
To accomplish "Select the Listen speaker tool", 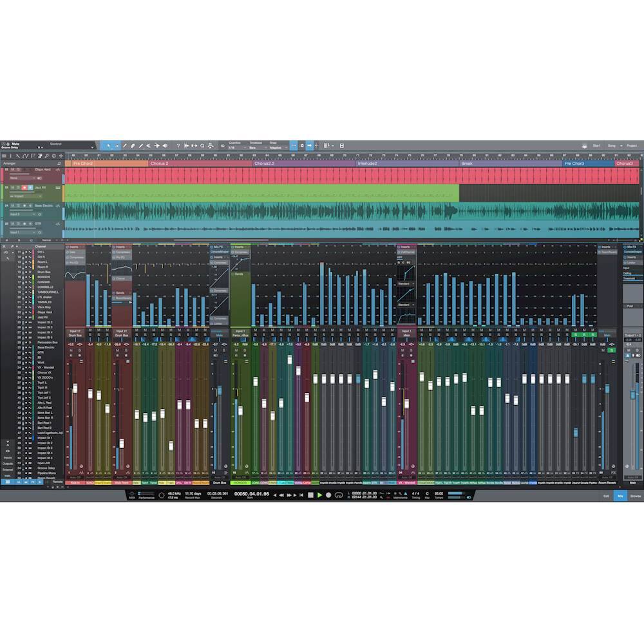I will pos(165,146).
